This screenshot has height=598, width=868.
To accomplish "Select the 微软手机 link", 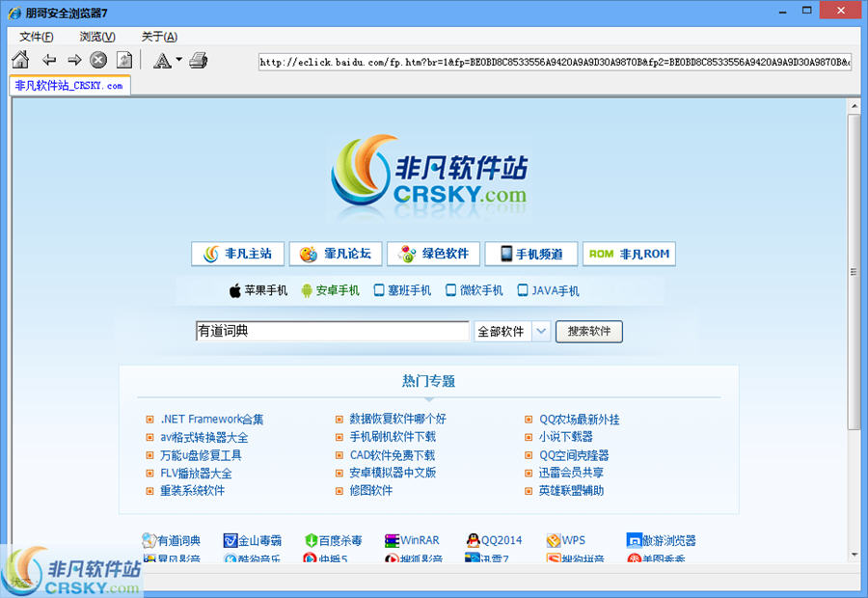I will pos(475,290).
